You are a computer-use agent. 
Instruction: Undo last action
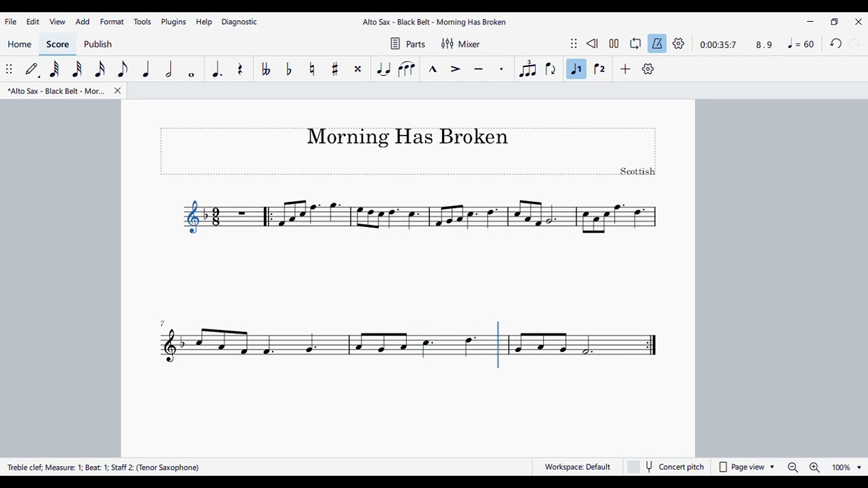point(836,44)
